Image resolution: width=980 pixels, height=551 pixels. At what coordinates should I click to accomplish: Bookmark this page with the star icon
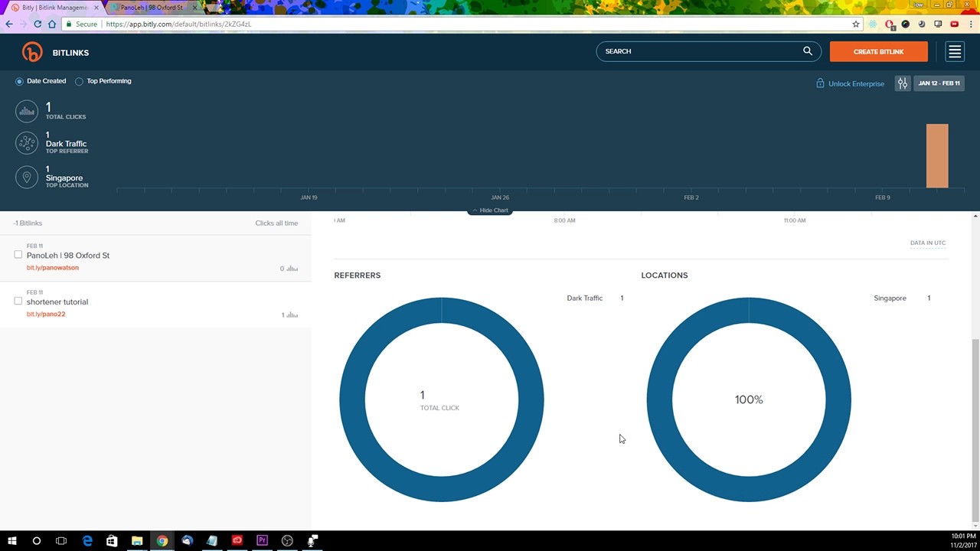tap(856, 24)
